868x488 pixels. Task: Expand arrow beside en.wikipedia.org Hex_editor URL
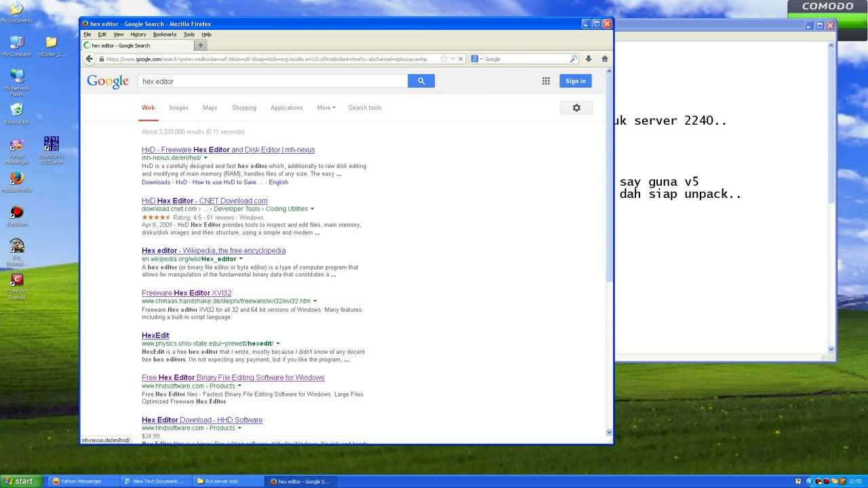point(241,259)
